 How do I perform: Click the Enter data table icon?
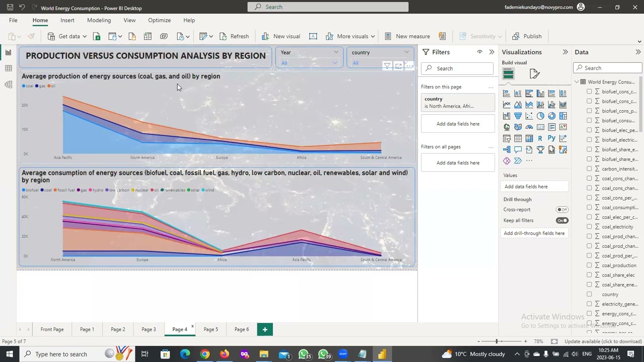[x=147, y=36]
